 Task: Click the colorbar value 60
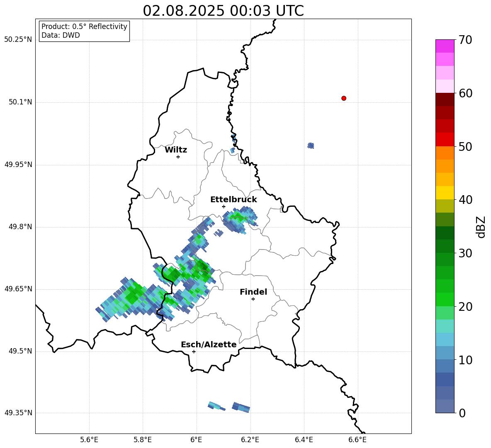pyautogui.click(x=465, y=93)
